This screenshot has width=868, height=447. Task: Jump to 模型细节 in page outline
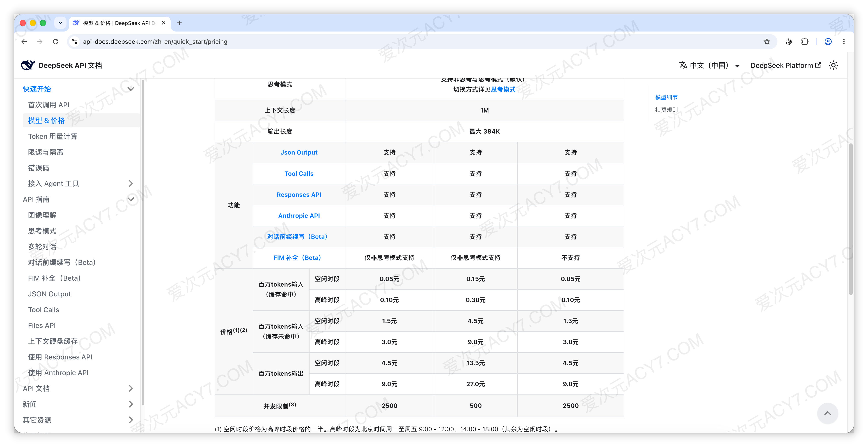(666, 97)
